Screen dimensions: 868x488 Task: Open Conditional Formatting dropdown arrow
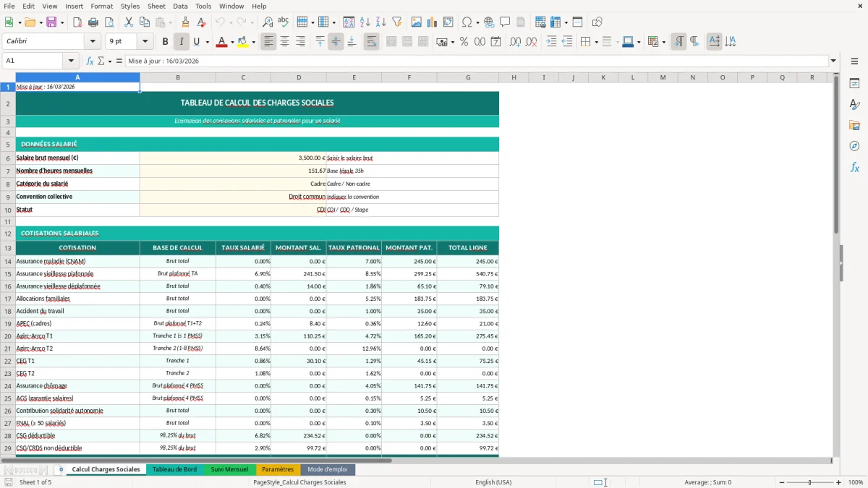click(x=663, y=42)
